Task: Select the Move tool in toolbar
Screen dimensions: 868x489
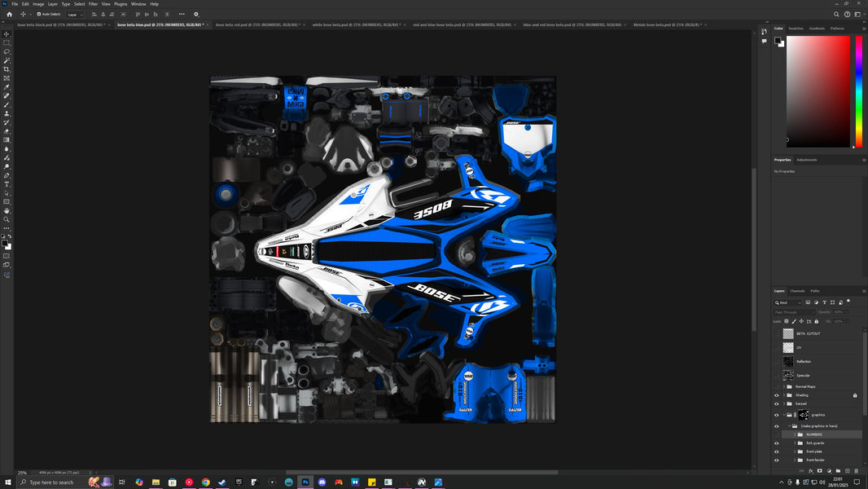Action: (7, 33)
